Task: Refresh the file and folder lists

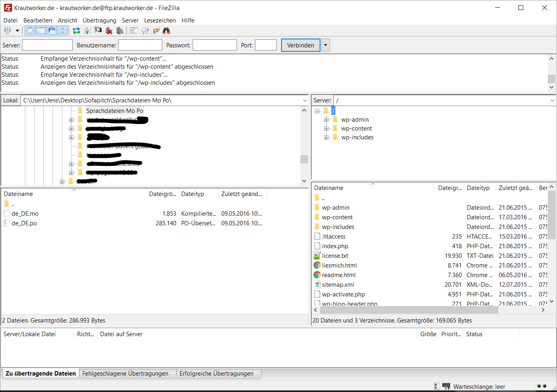Action: click(76, 31)
